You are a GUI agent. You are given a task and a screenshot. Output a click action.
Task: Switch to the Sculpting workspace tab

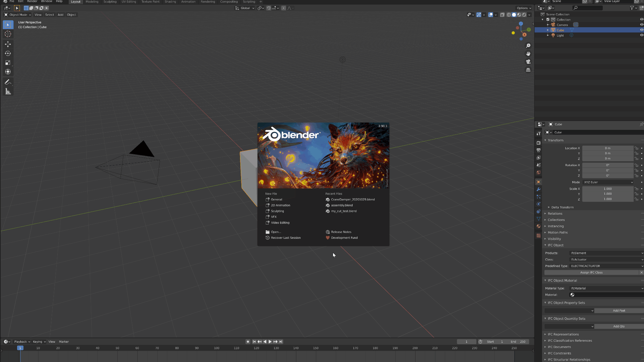(x=110, y=2)
